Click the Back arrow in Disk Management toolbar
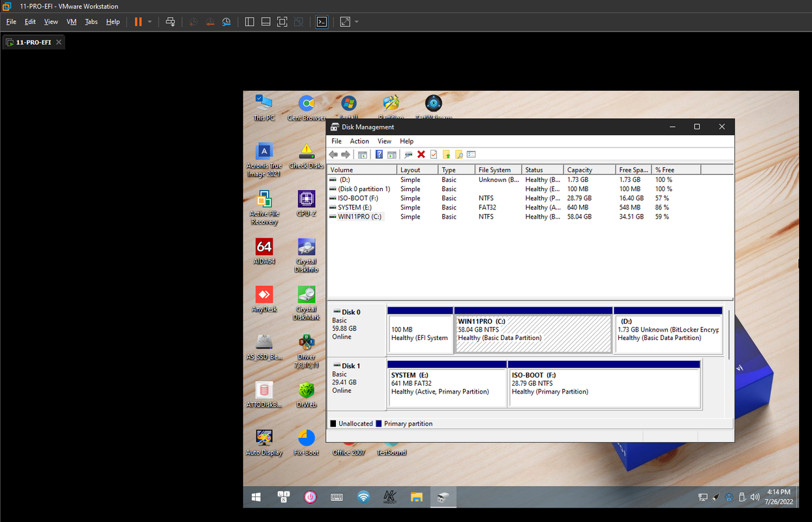 (x=333, y=155)
